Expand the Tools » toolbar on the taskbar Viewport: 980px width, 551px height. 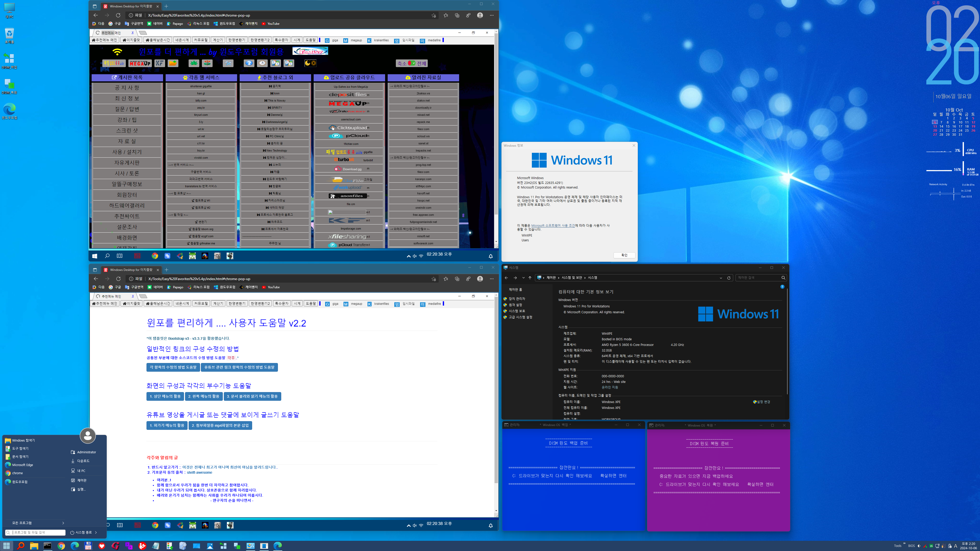904,544
